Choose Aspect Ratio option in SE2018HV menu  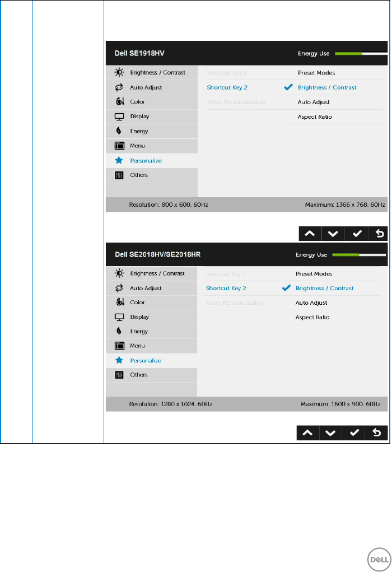312,317
